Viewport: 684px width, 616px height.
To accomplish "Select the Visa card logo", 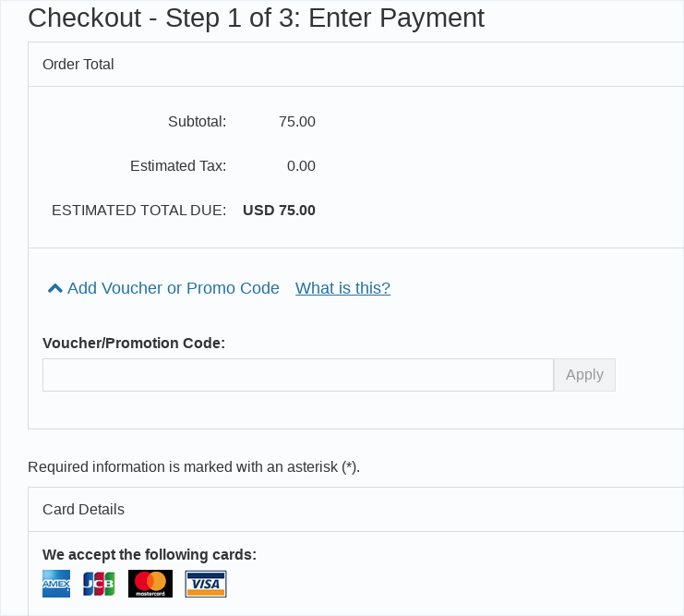I will click(x=206, y=584).
